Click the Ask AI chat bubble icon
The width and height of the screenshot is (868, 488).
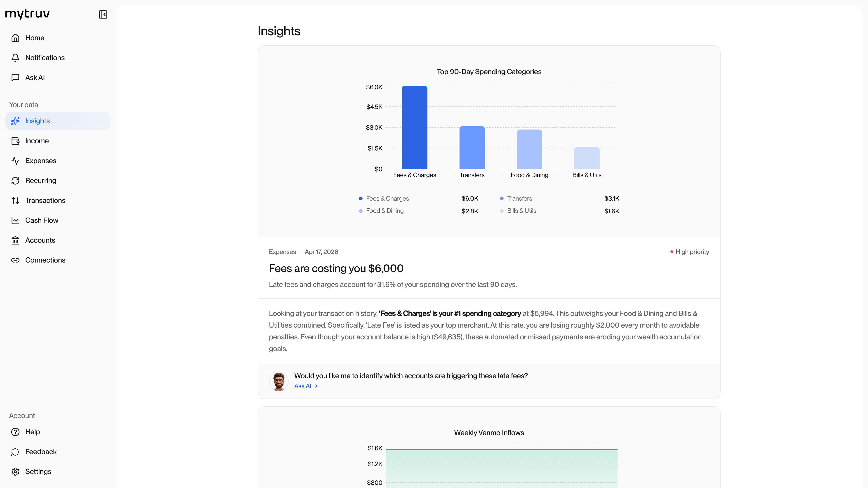[x=15, y=77]
